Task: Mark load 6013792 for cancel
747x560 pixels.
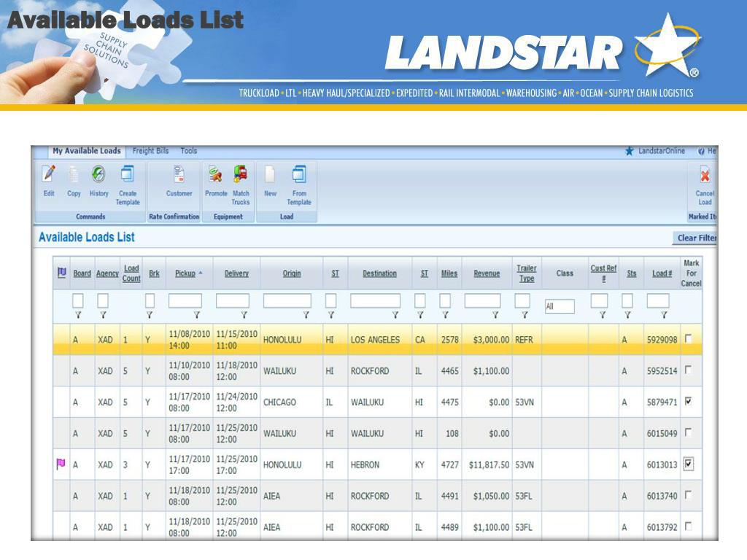Action: click(688, 526)
